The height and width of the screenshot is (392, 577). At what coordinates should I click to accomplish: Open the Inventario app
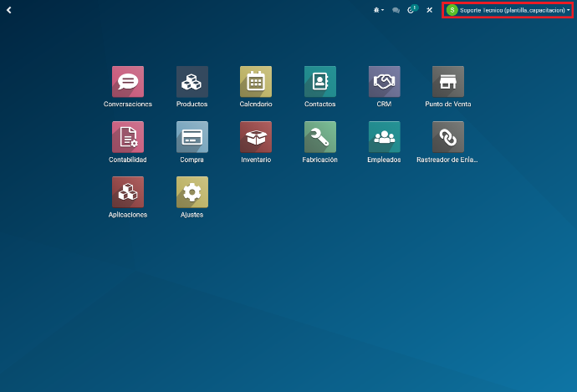pyautogui.click(x=256, y=137)
